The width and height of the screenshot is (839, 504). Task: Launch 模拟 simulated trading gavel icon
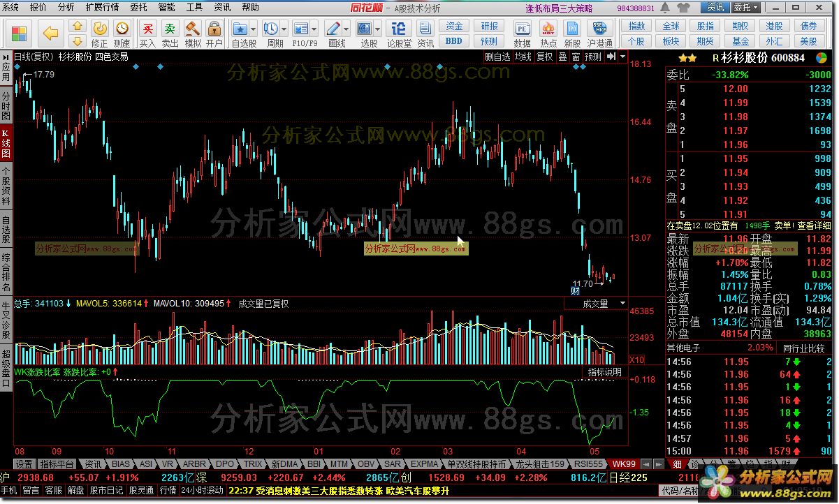coord(192,28)
